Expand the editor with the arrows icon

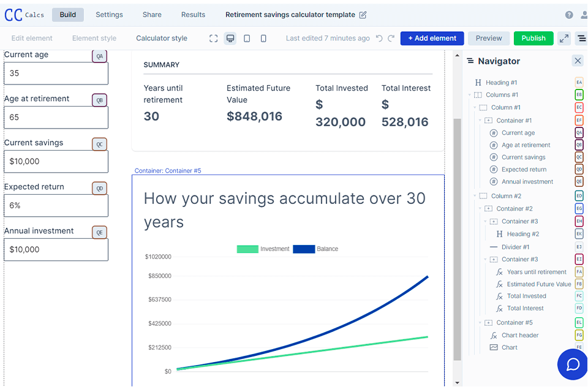pos(564,38)
